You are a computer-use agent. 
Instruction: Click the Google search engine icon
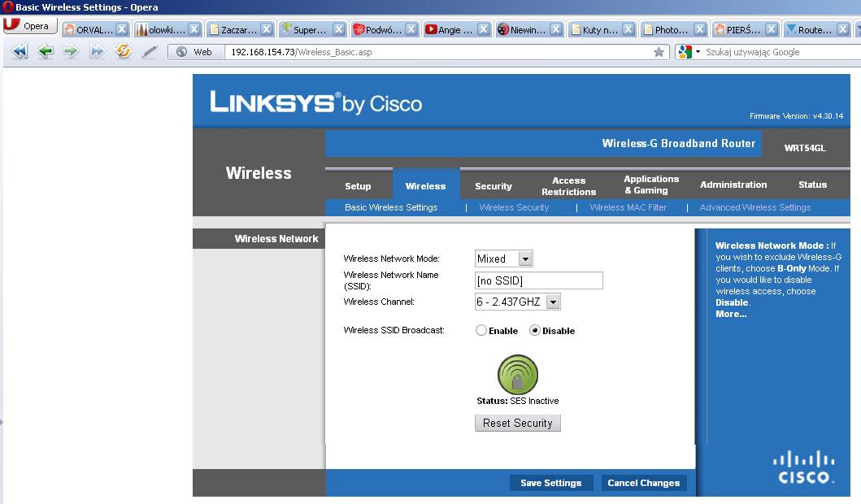point(685,52)
